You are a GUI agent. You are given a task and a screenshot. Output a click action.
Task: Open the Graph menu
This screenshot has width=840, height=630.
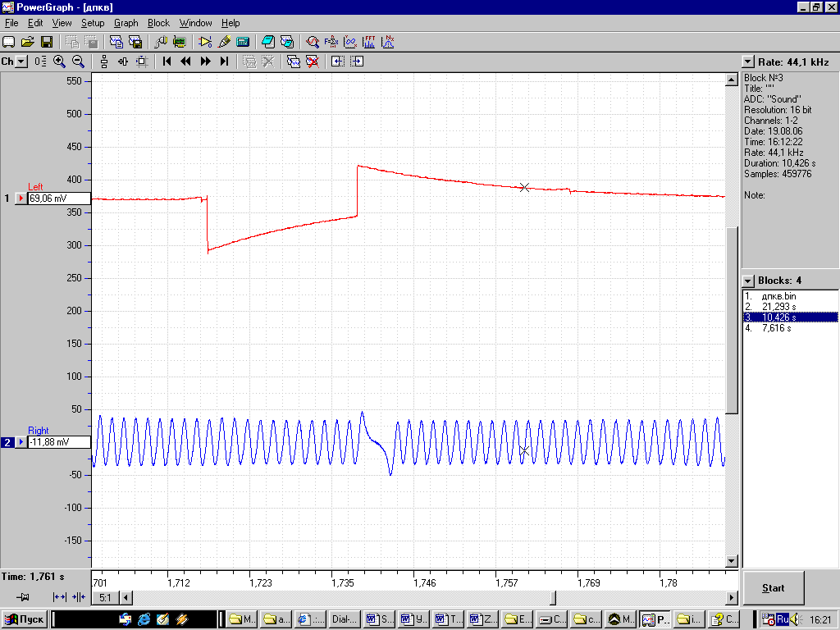tap(126, 23)
